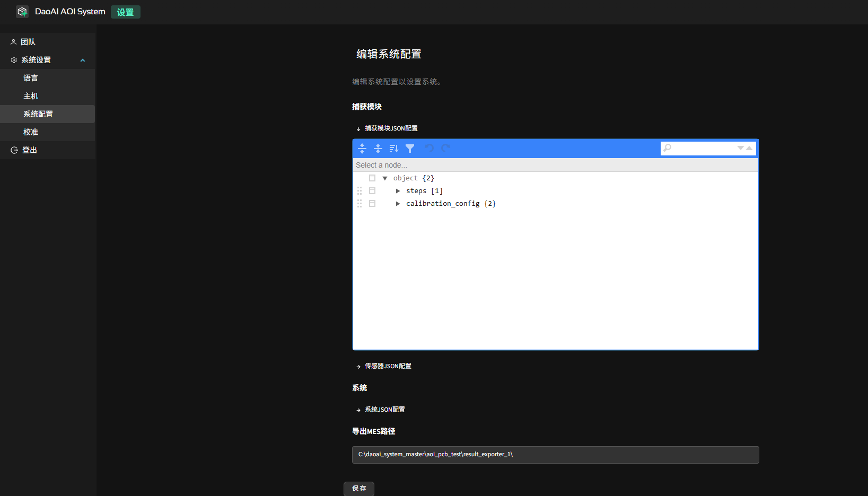
Task: Jump to next search result arrow
Action: pyautogui.click(x=740, y=148)
